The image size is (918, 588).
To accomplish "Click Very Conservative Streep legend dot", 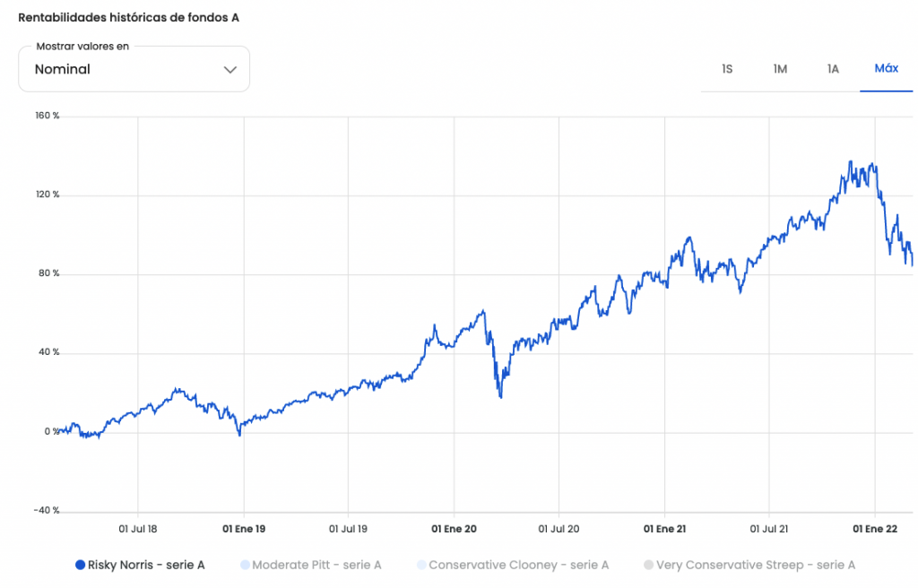I will pos(648,566).
